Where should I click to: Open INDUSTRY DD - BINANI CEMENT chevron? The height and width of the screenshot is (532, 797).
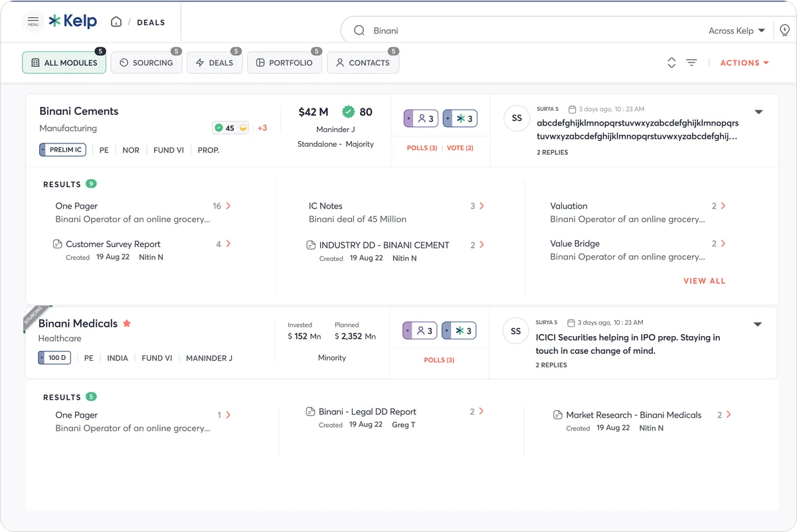tap(482, 244)
